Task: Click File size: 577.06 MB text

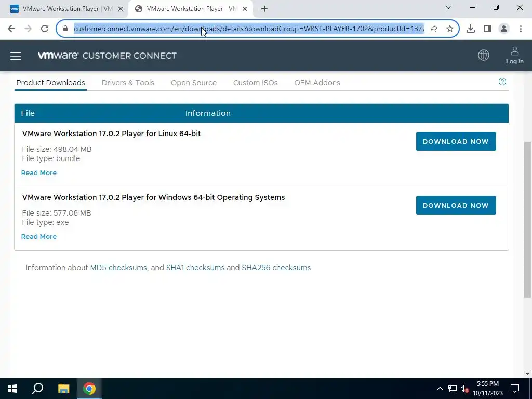Action: (56, 213)
